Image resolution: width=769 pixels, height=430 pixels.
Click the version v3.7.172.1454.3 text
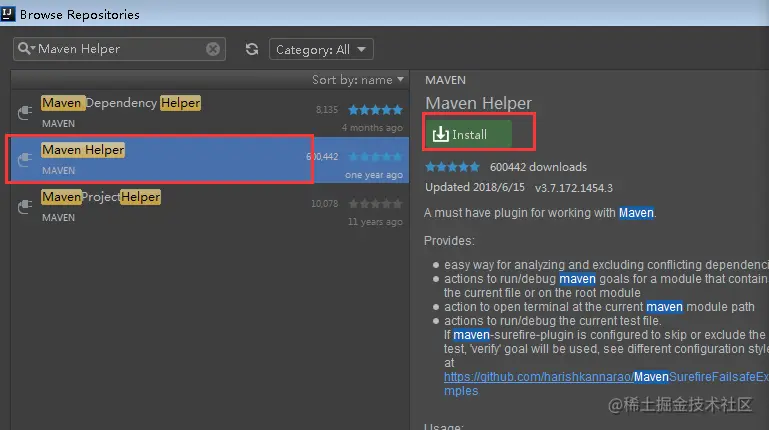(x=574, y=188)
